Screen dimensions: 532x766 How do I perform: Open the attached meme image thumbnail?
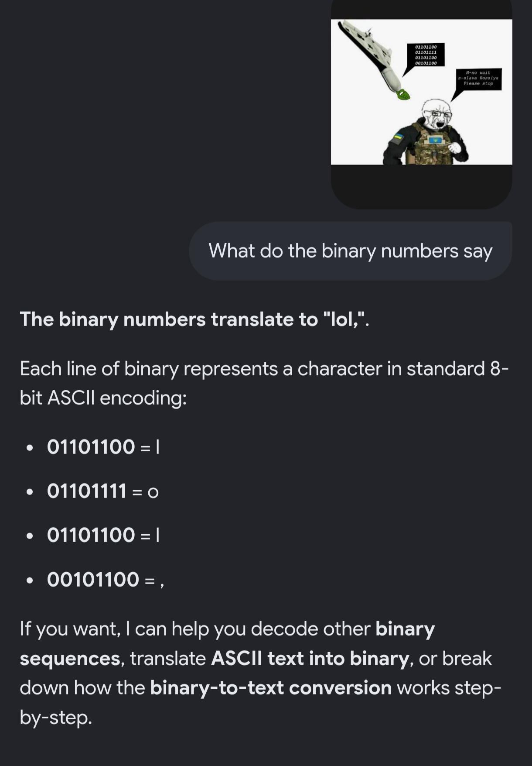[x=421, y=92]
